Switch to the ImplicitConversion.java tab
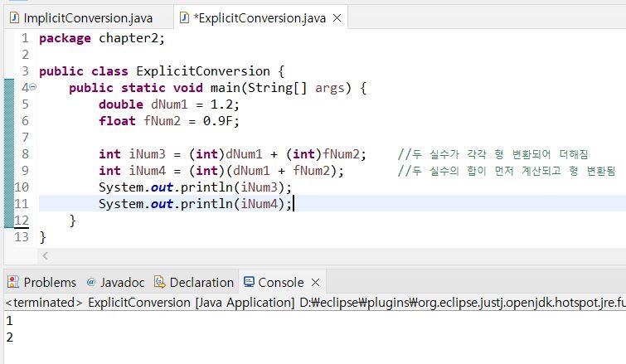 (87, 18)
